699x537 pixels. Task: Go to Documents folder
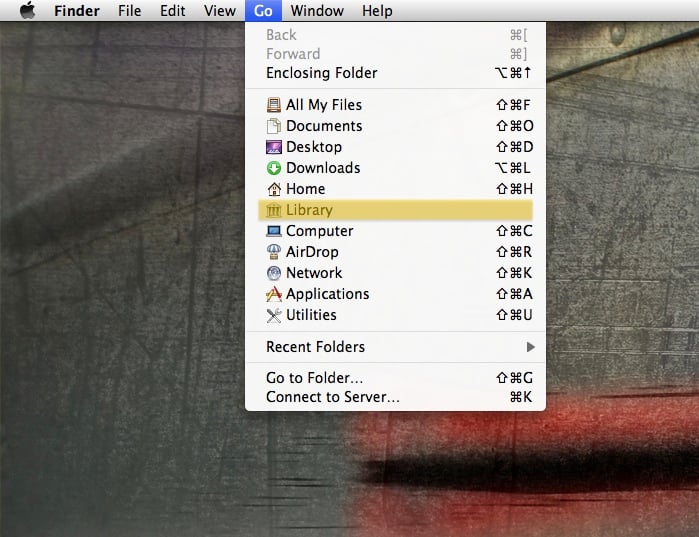click(395, 126)
